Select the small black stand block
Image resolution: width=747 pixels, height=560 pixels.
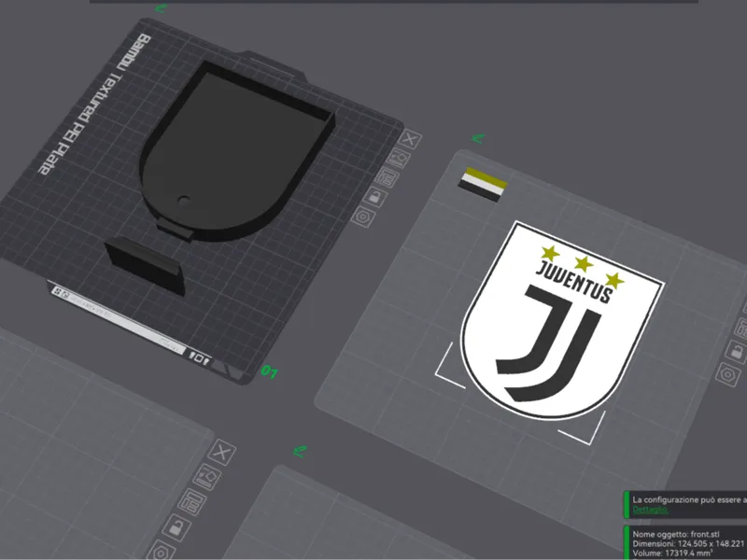point(145,265)
